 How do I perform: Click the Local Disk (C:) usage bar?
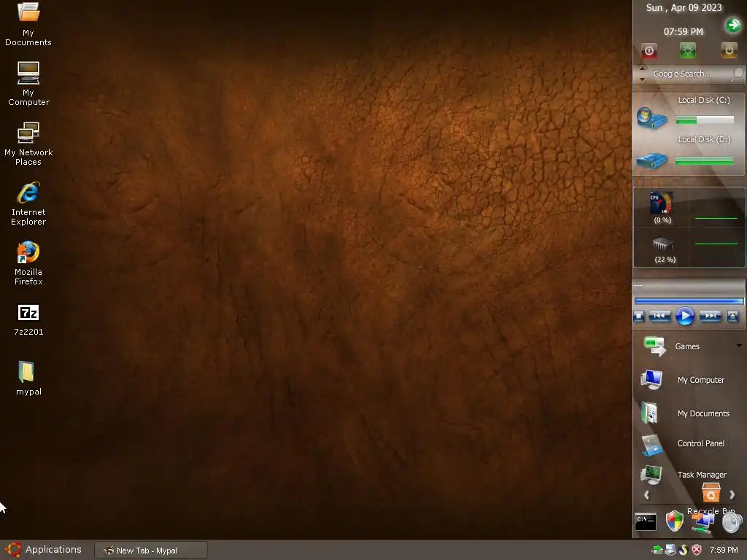click(705, 120)
